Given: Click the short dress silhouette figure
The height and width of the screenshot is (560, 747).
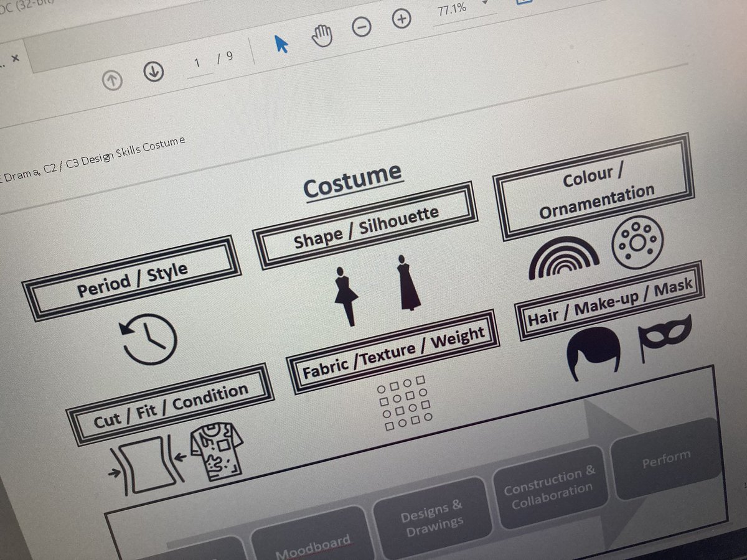Looking at the screenshot, I should [346, 296].
